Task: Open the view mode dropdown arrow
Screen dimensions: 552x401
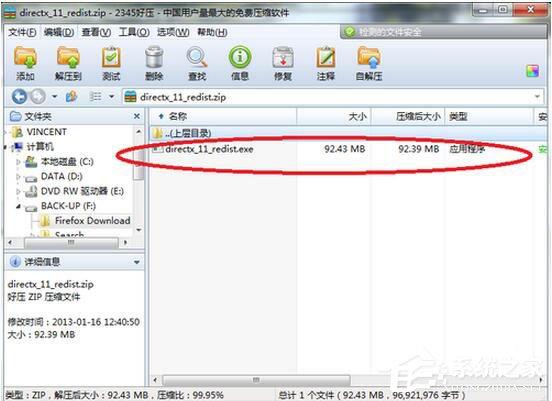Action: (112, 96)
